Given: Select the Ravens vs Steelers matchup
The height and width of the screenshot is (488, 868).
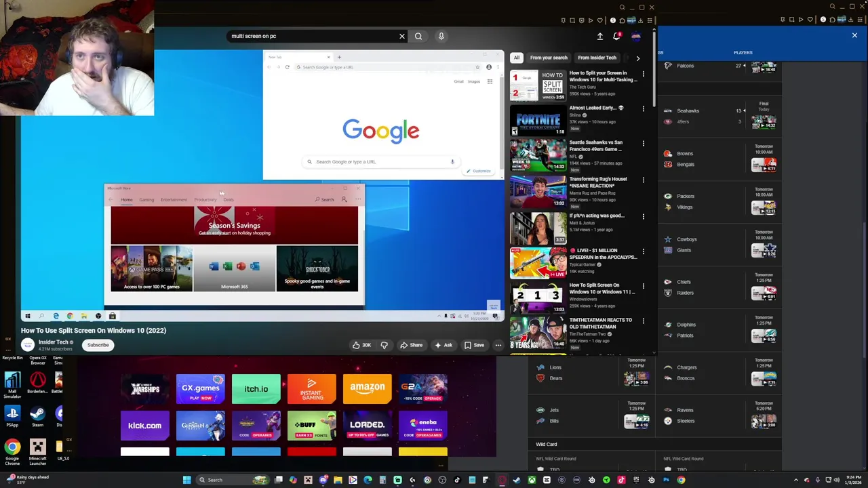Looking at the screenshot, I should click(x=719, y=415).
